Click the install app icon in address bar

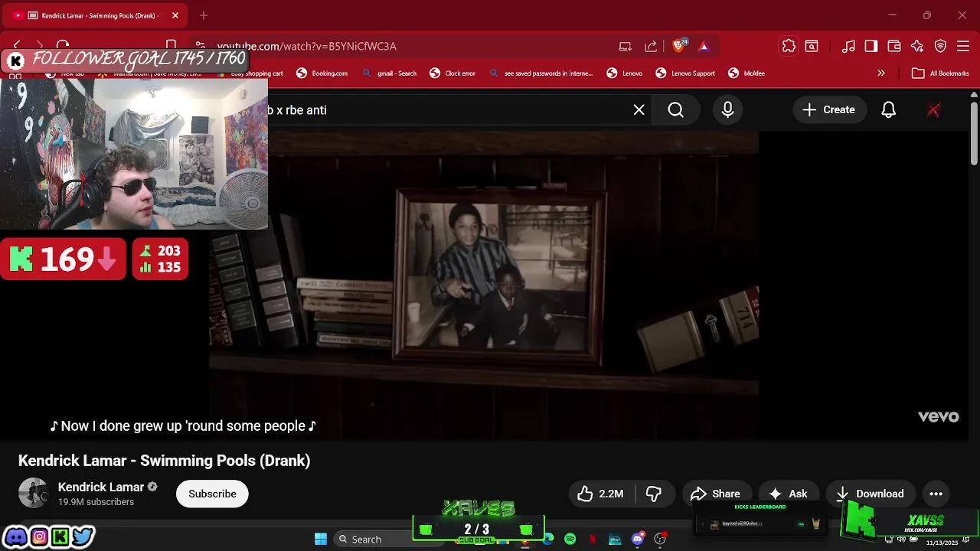(x=626, y=46)
